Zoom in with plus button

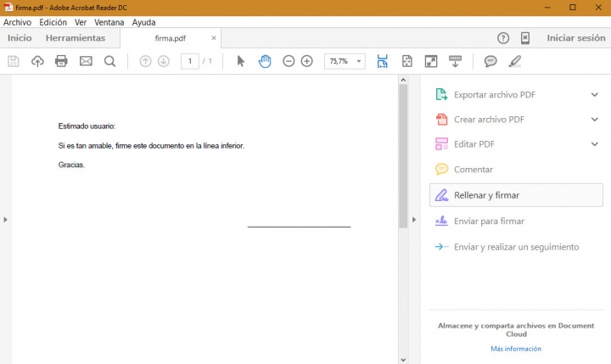pos(307,61)
